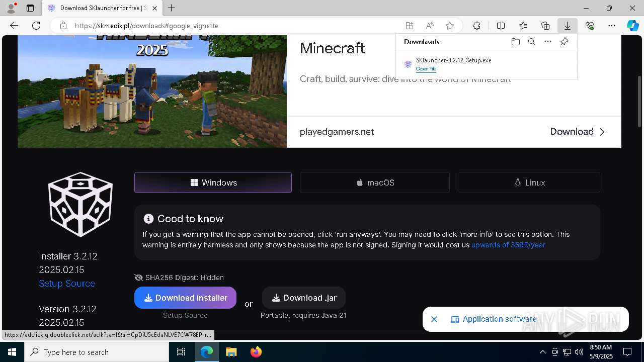Open more options in Downloads panel
This screenshot has height=362, width=644.
(548, 42)
